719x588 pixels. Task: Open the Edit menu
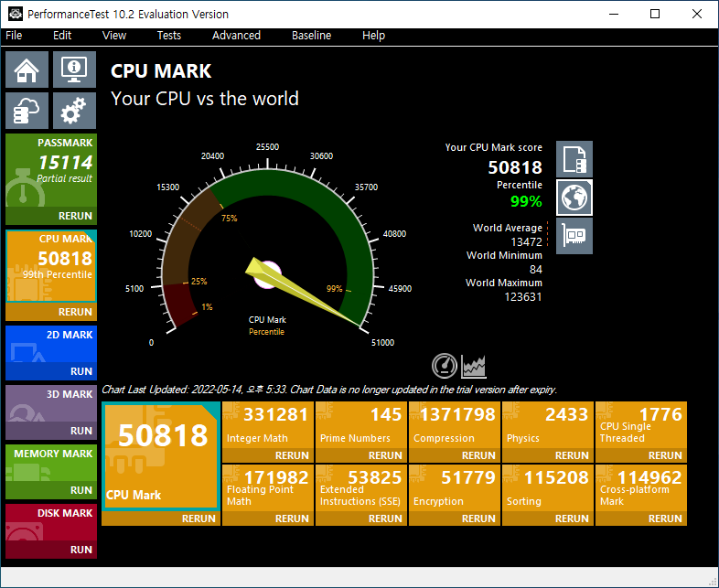[62, 36]
